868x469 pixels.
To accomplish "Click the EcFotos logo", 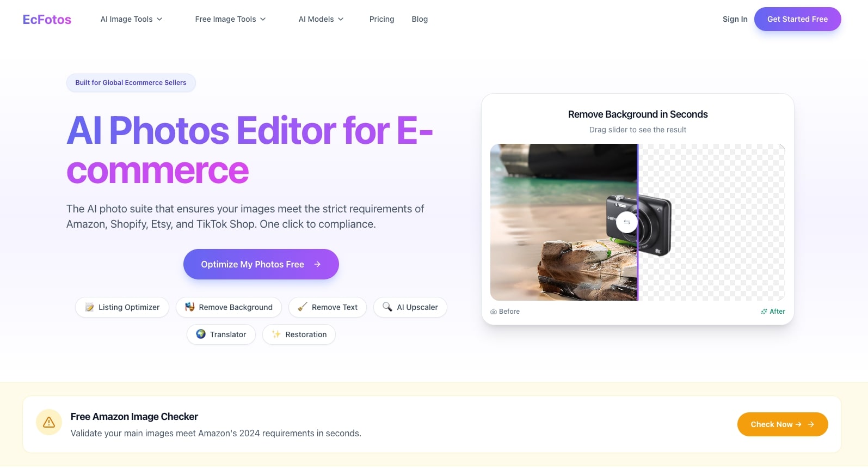I will (x=47, y=20).
